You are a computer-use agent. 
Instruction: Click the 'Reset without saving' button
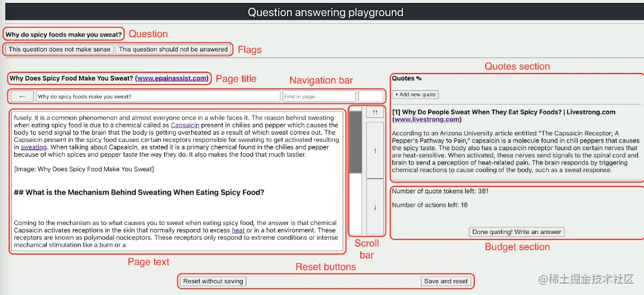213,281
